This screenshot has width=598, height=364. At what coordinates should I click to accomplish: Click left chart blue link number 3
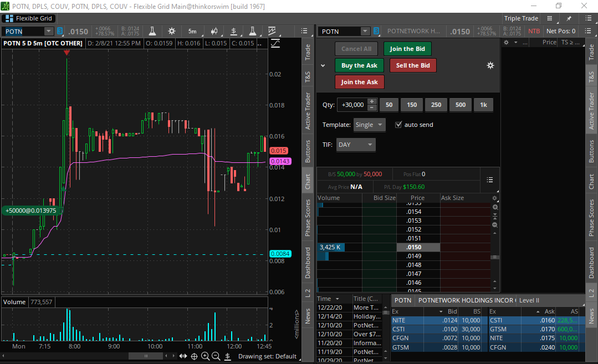click(x=60, y=31)
